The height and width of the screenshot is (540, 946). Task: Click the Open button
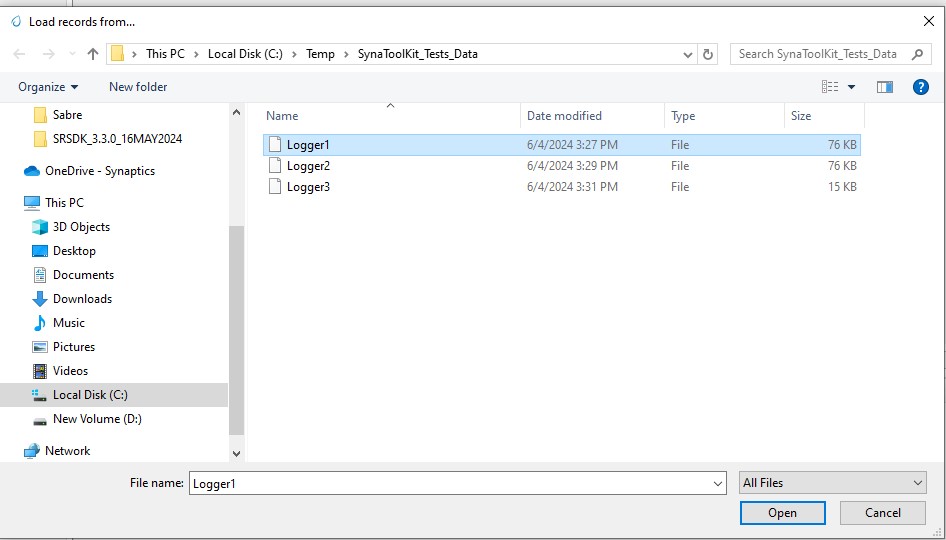point(782,513)
